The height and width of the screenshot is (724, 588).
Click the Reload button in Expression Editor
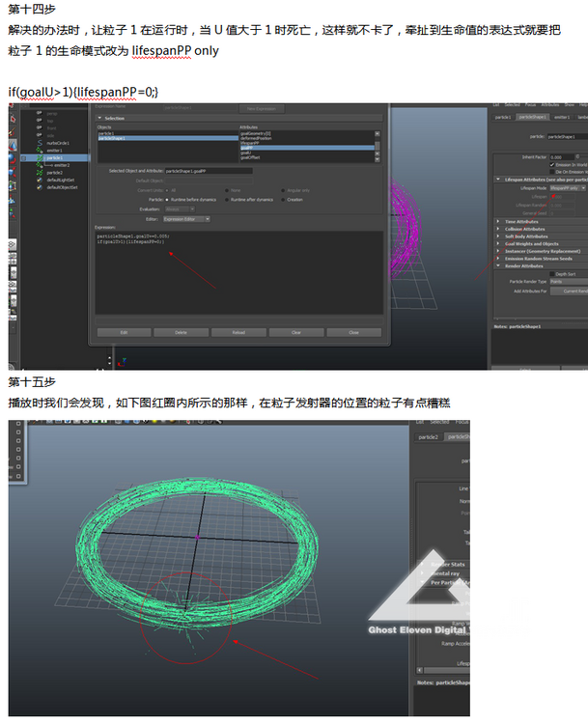coord(239,332)
